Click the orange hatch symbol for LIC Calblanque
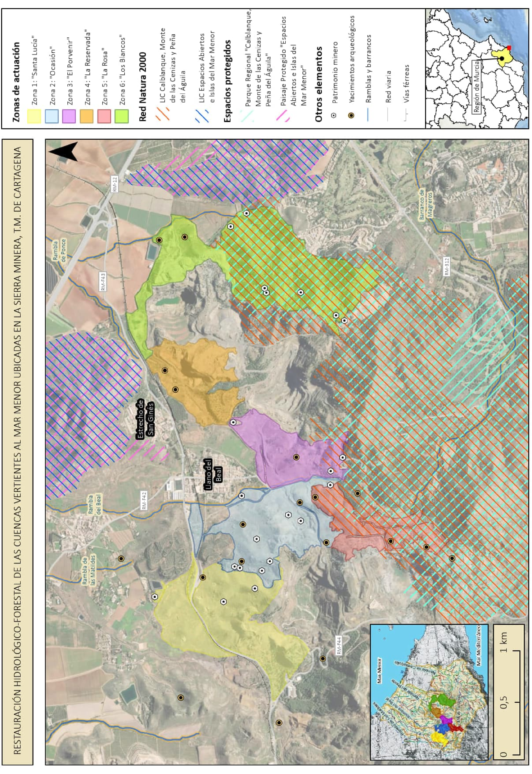532x774 pixels. (x=162, y=113)
